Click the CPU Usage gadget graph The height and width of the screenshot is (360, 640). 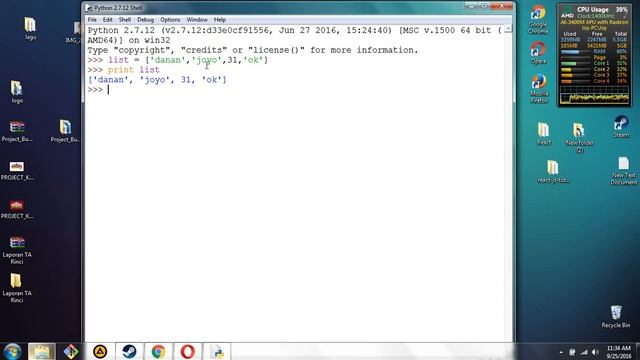tap(594, 96)
